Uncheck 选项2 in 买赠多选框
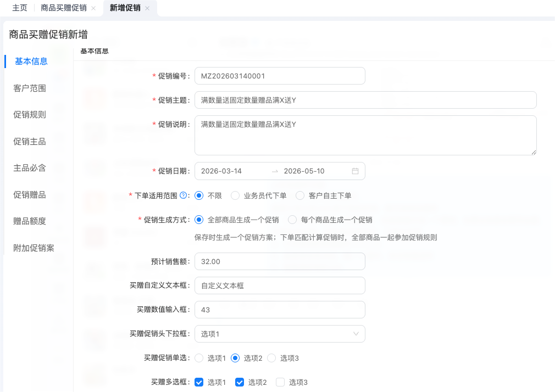Image resolution: width=555 pixels, height=392 pixels. [x=240, y=382]
